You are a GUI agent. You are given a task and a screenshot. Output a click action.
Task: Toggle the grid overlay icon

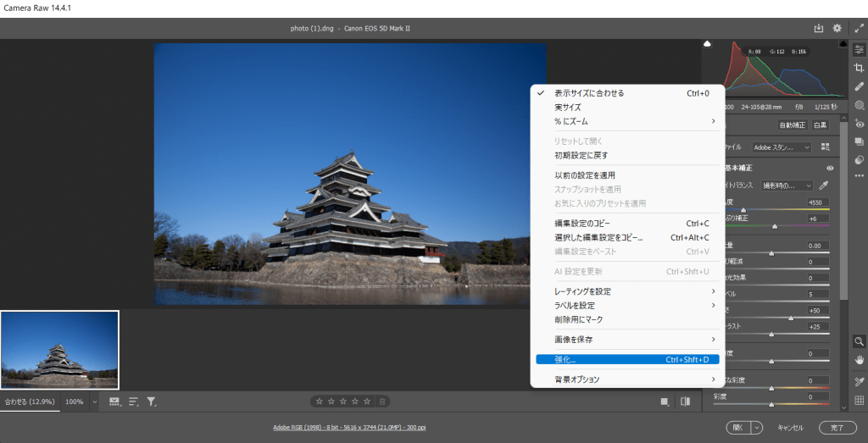click(x=859, y=401)
